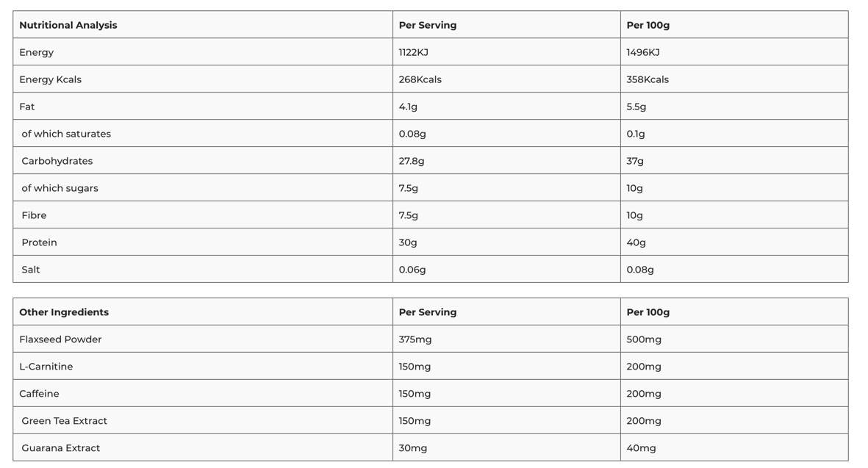The height and width of the screenshot is (468, 868).
Task: Select the 375mg flaxseed per serving value
Action: click(x=415, y=339)
